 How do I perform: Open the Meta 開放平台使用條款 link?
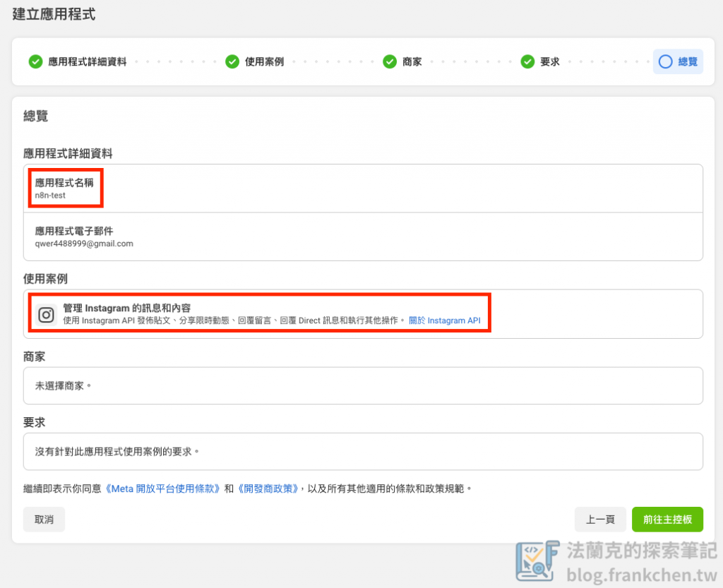pyautogui.click(x=162, y=488)
